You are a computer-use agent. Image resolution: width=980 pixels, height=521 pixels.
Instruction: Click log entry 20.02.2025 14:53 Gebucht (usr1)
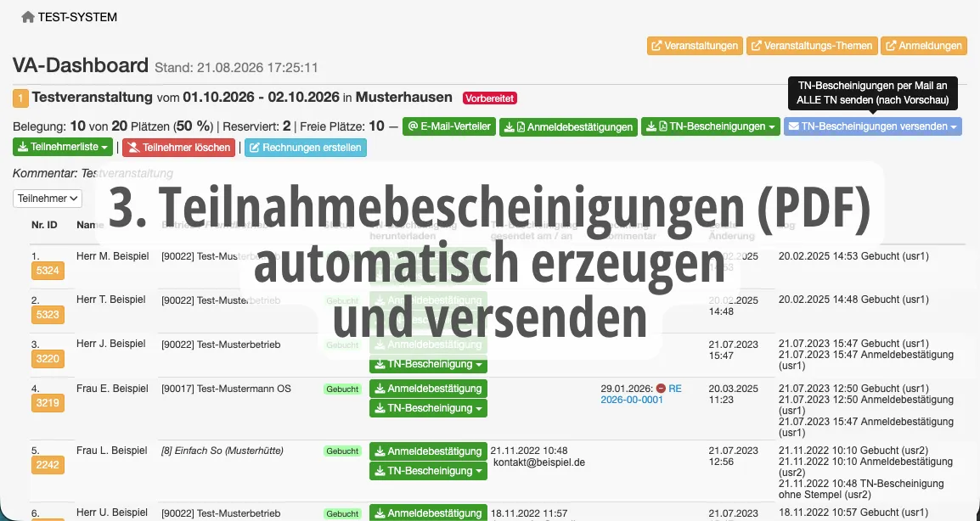pos(853,255)
